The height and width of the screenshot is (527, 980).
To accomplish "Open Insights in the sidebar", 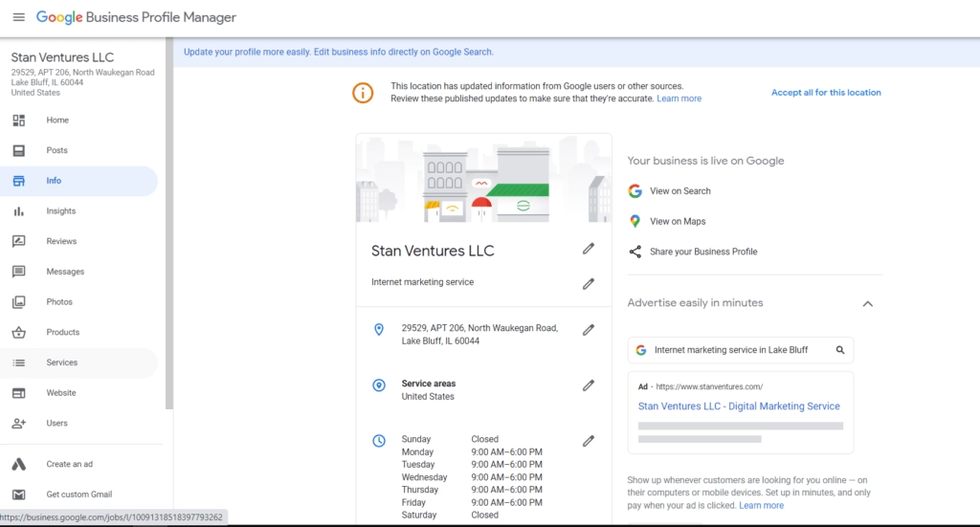I will coord(60,211).
